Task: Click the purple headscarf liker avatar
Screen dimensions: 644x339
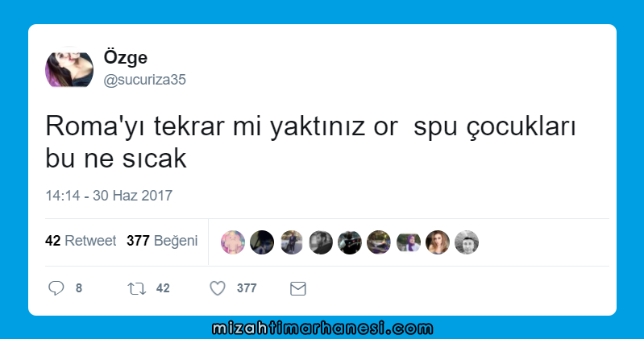Action: pos(409,242)
